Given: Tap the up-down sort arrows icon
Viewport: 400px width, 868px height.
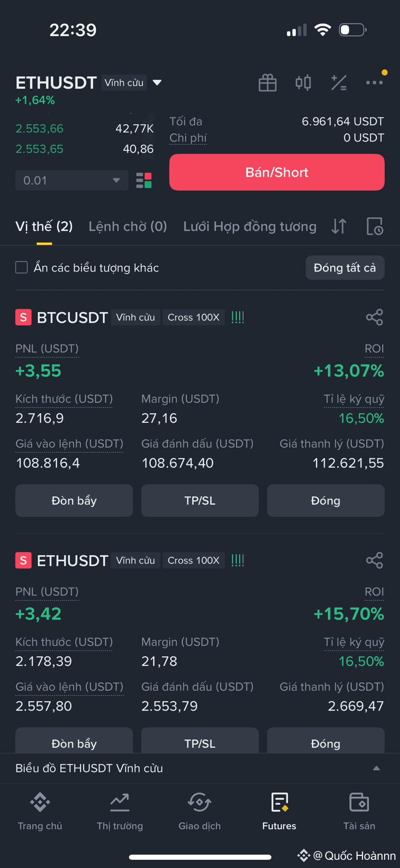Looking at the screenshot, I should (x=339, y=226).
